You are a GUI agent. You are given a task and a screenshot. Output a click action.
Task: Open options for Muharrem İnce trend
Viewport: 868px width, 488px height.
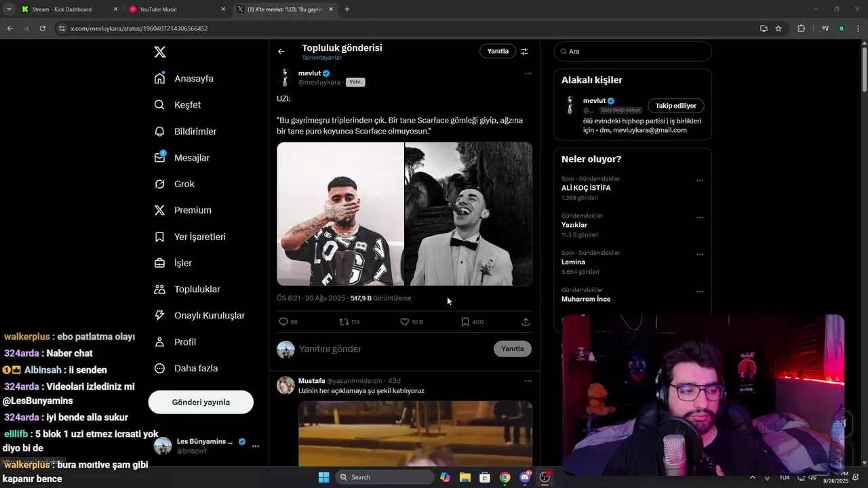pyautogui.click(x=700, y=292)
